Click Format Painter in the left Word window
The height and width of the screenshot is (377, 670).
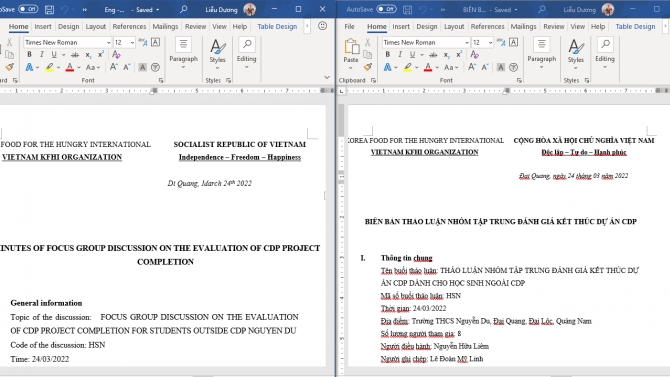[x=9, y=67]
